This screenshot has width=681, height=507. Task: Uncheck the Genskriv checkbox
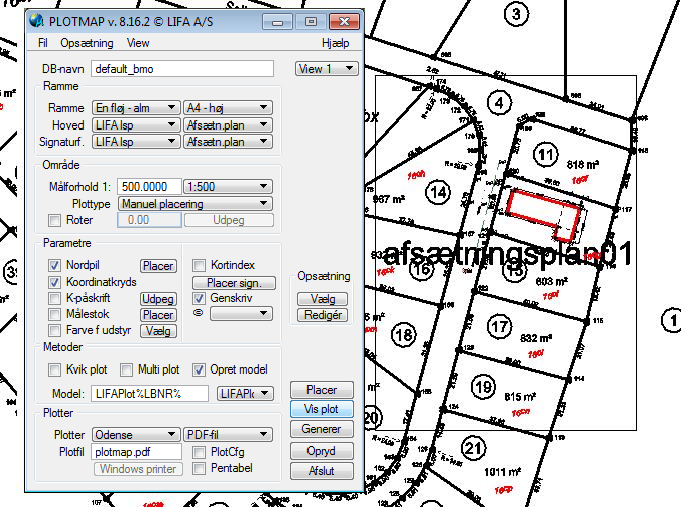point(199,298)
